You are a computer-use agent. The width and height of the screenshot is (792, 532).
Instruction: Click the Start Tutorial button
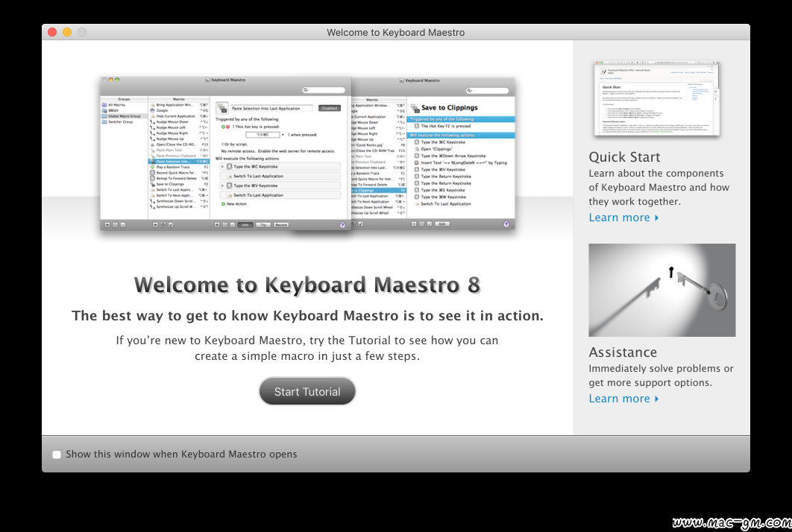307,391
